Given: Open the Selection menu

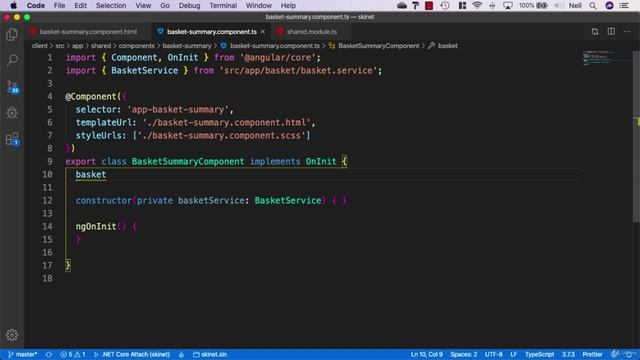Looking at the screenshot, I should [x=111, y=5].
